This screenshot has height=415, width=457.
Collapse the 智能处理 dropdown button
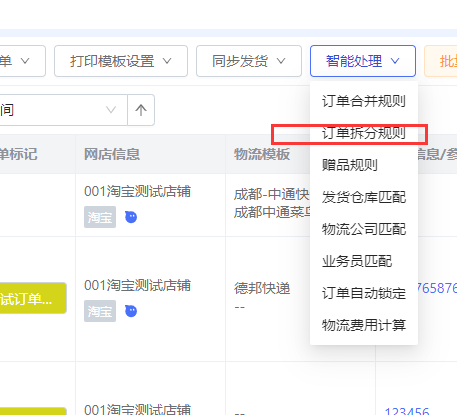(x=363, y=61)
